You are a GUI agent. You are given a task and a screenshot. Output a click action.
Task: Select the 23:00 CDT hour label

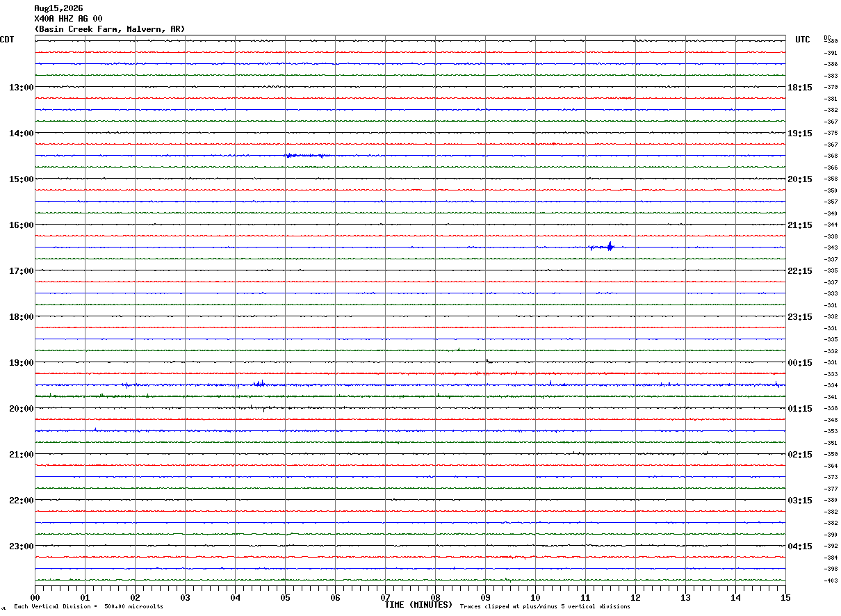[21, 546]
